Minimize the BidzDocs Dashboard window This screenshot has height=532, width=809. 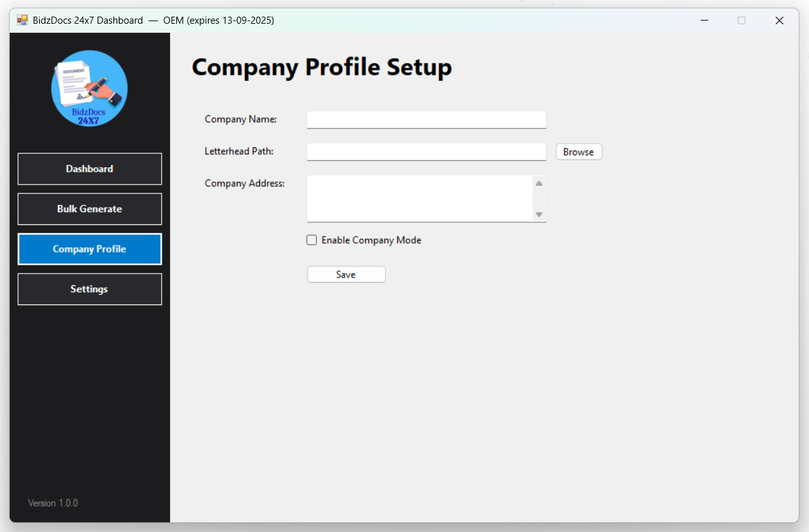[x=704, y=20]
